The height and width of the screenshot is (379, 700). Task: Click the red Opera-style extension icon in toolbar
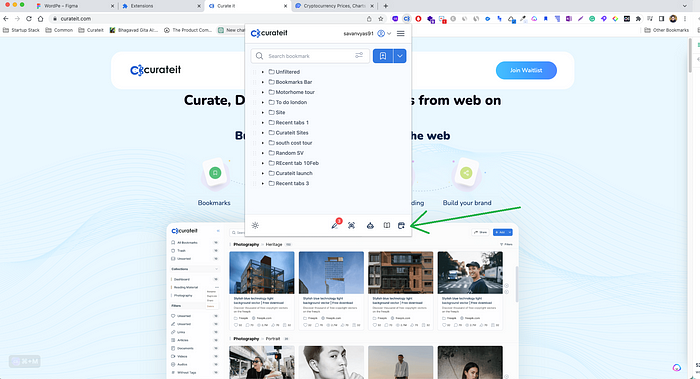point(418,19)
